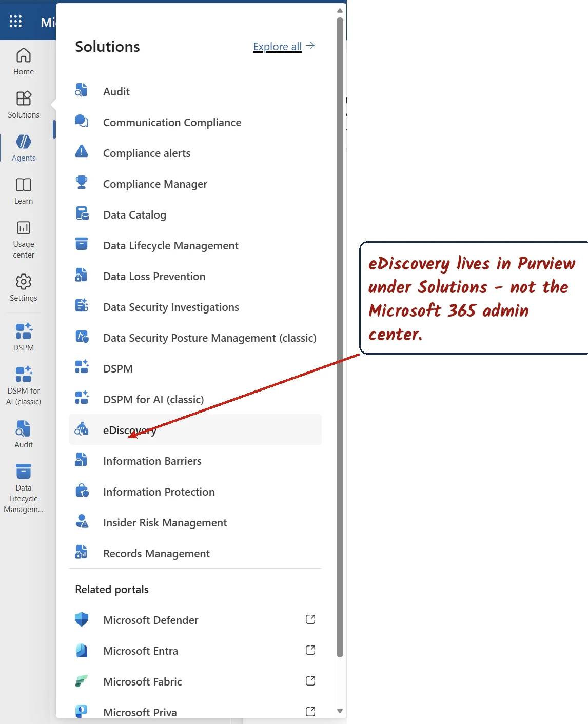Viewport: 588px width, 724px height.
Task: Open Settings gear in the sidebar
Action: (24, 288)
